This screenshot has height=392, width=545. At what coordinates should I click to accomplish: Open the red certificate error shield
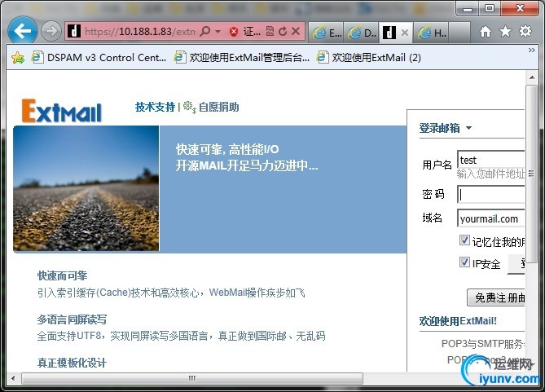[x=234, y=32]
